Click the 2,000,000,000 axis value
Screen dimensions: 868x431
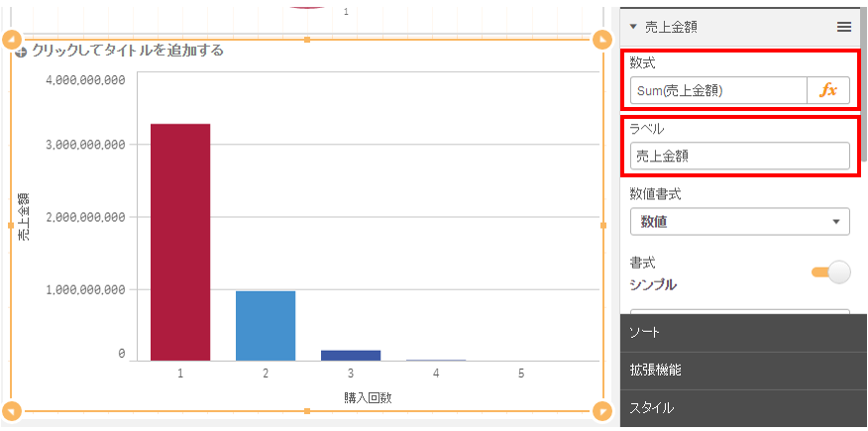(x=86, y=217)
